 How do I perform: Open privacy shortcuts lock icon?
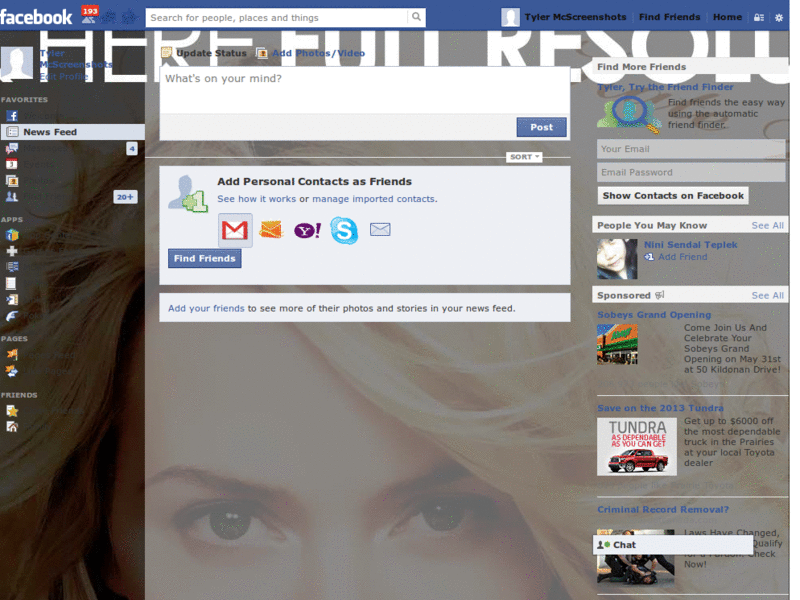coord(759,17)
